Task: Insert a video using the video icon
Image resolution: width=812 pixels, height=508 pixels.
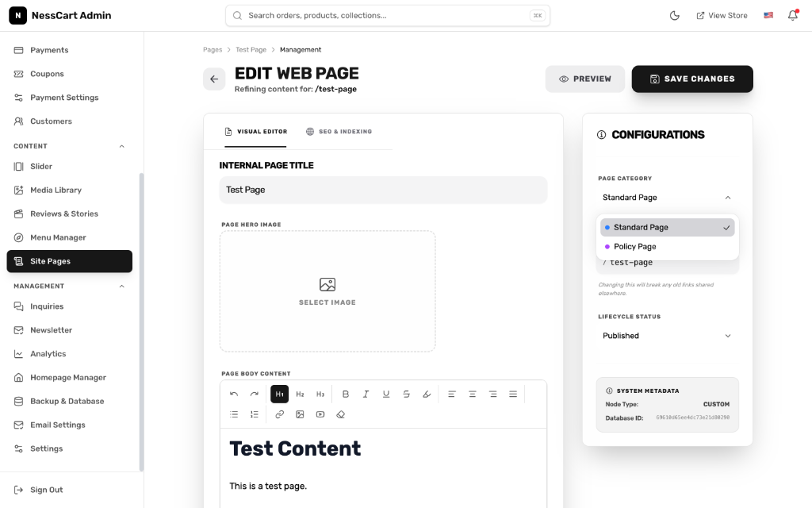Action: (320, 414)
